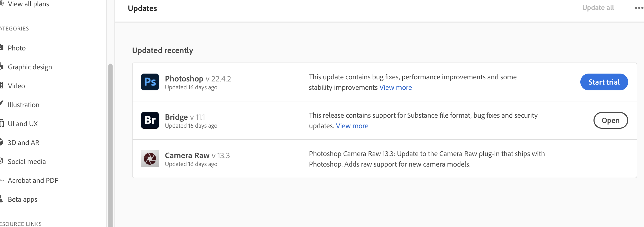Open View more link for Photoshop update
Screen dimensions: 644x227
tap(395, 87)
